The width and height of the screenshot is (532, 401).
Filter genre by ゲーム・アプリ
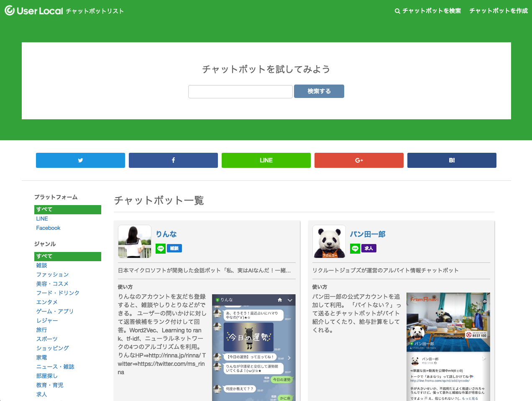click(55, 311)
